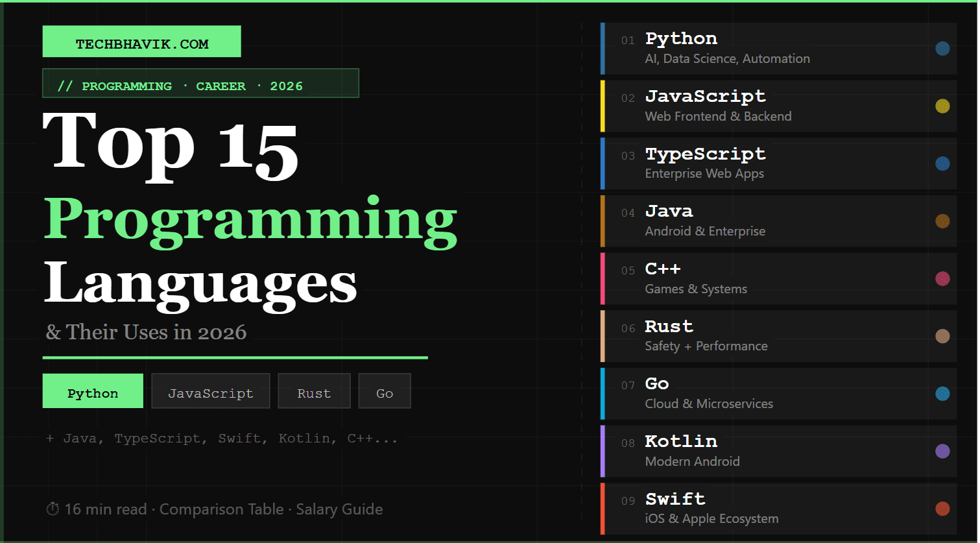The image size is (980, 543).
Task: Click rank number 05
Action: tap(628, 271)
